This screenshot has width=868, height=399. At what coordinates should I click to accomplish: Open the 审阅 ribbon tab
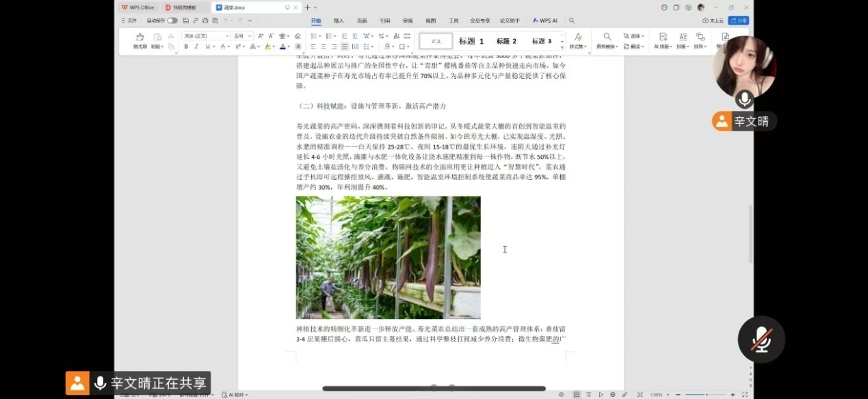tap(408, 21)
